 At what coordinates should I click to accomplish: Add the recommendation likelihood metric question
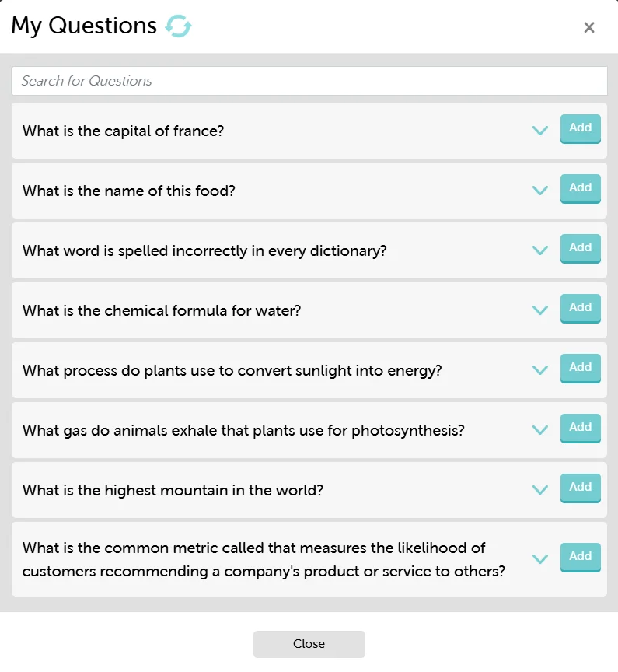point(580,556)
